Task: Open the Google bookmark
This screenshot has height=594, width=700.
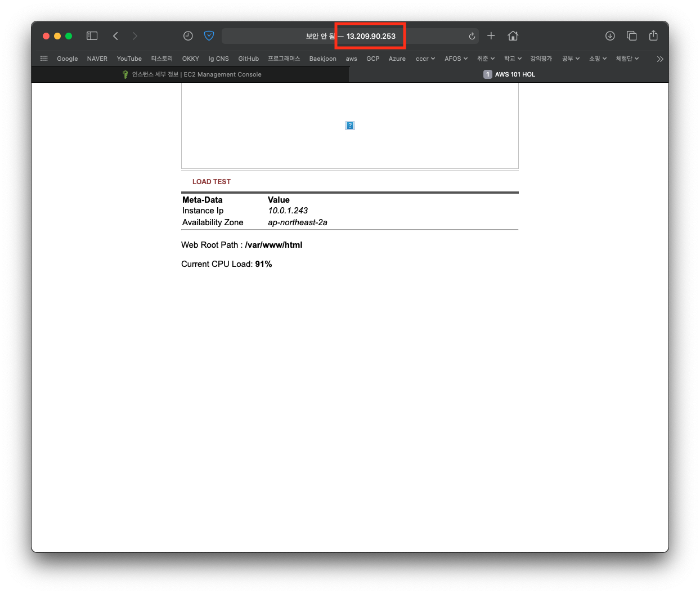Action: pos(68,59)
